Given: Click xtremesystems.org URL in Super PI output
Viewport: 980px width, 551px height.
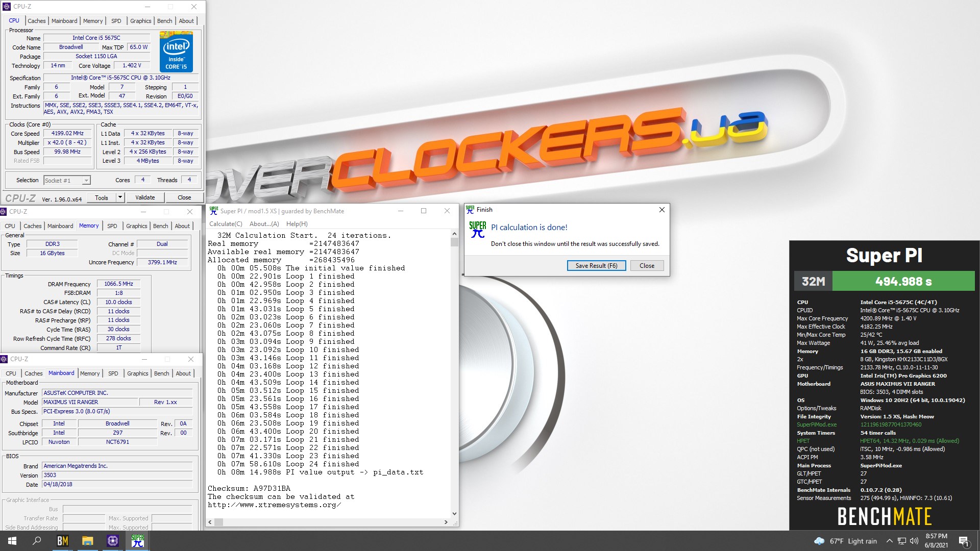Looking at the screenshot, I should pos(274,505).
